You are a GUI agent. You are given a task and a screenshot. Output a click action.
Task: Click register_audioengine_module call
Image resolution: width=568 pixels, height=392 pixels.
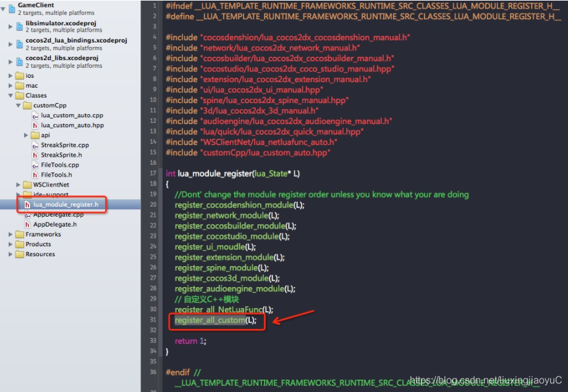[235, 289]
